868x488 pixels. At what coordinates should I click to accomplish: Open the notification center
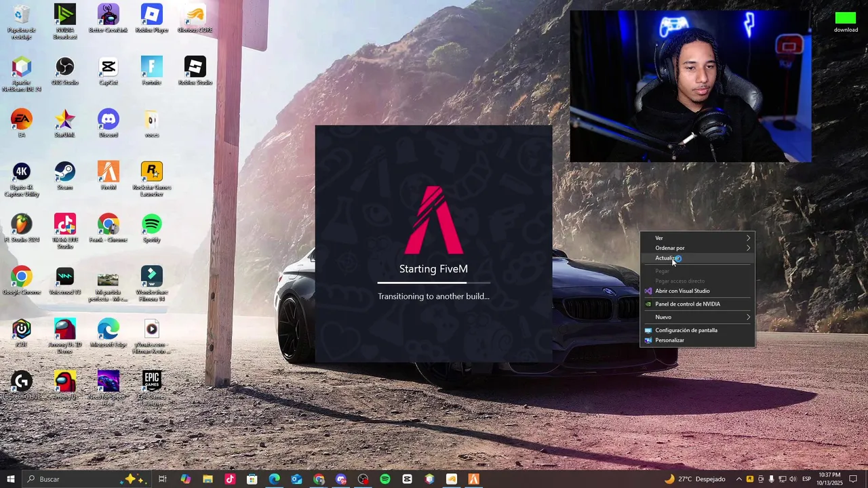[853, 479]
